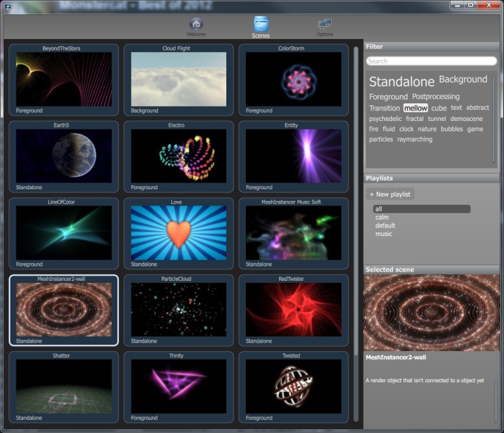Screen dimensions: 504x433
Task: Select the MeshInstancer2-wall scene card
Action: tap(64, 310)
